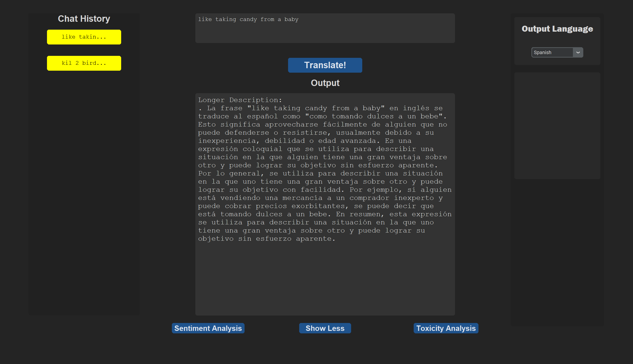The width and height of the screenshot is (633, 364).
Task: Click the last line 'objetivo sin esfuerzo aparente.'
Action: [266, 239]
